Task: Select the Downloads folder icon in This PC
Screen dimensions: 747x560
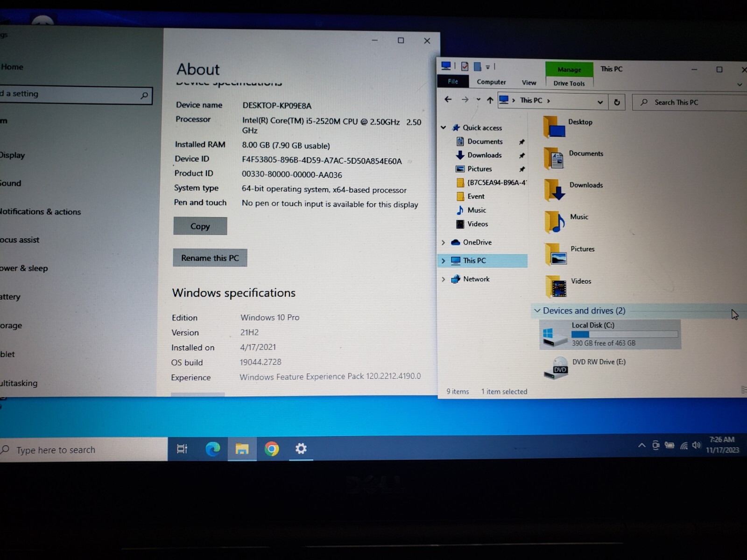Action: point(555,189)
